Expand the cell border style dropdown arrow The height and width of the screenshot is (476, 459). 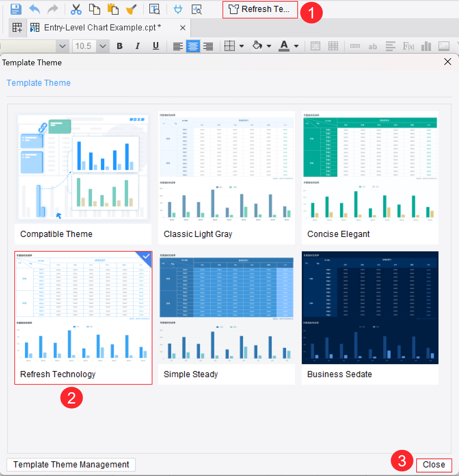click(x=242, y=46)
